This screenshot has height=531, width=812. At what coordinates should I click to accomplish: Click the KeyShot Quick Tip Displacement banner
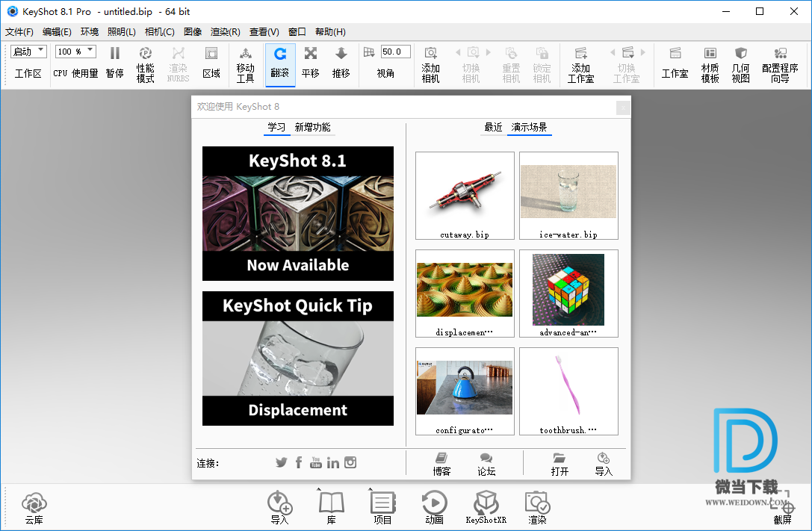click(298, 358)
